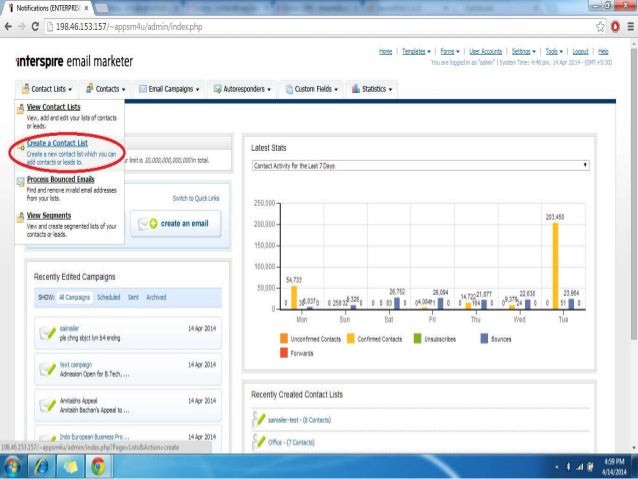
Task: Click the View Contact Lists icon
Action: 20,109
